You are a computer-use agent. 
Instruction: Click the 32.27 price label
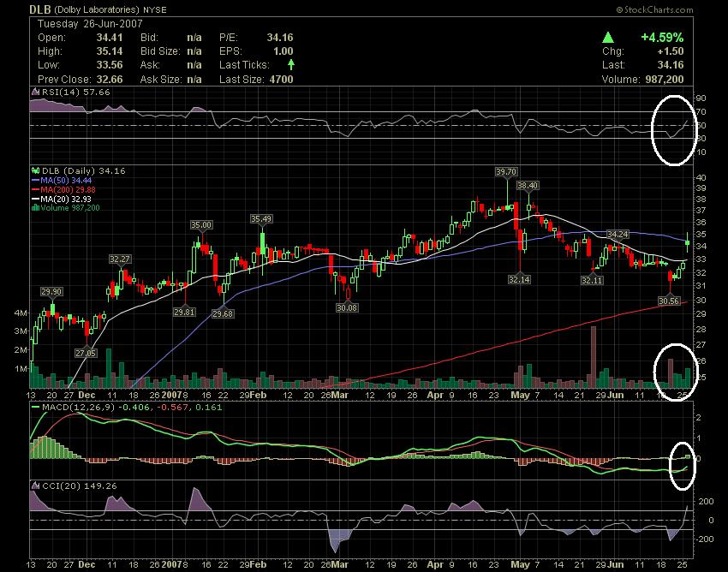tap(120, 259)
